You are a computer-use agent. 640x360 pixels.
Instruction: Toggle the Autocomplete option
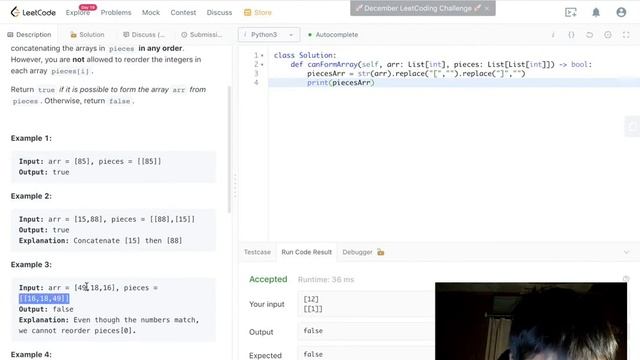pos(333,35)
